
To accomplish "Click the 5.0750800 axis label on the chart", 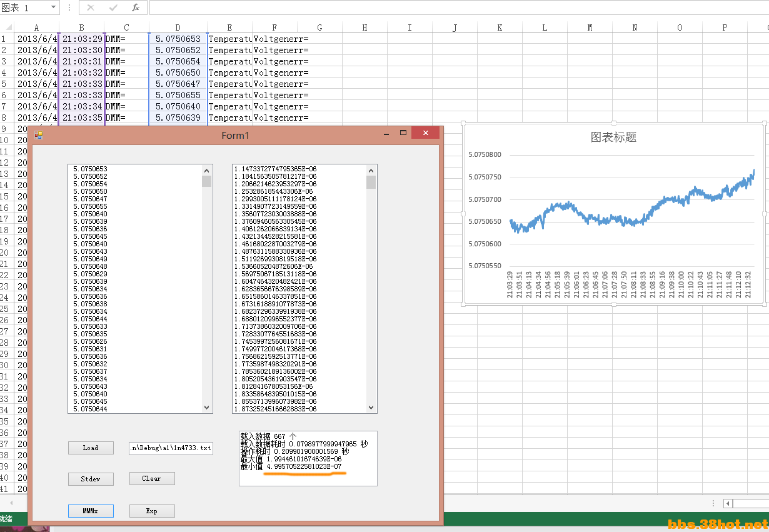I will [485, 155].
